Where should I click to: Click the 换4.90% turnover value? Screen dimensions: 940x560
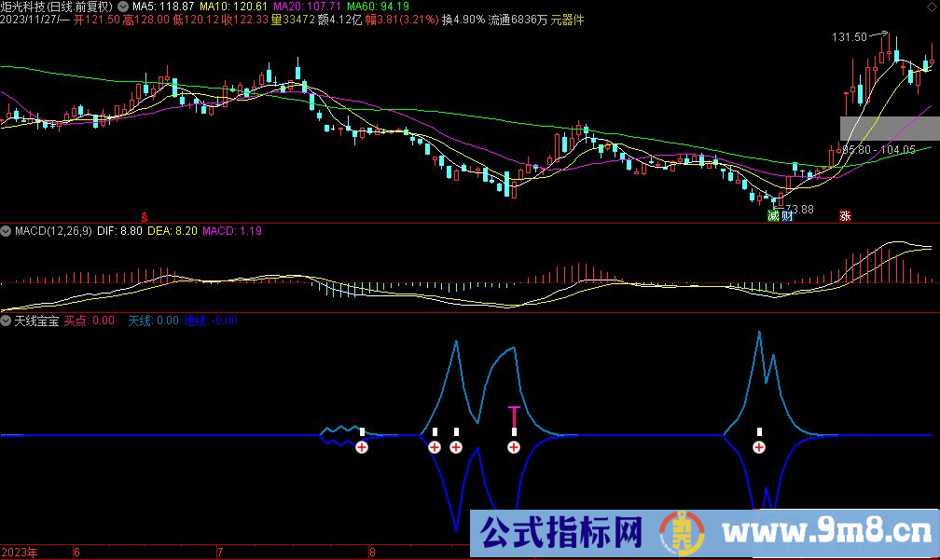(x=463, y=20)
